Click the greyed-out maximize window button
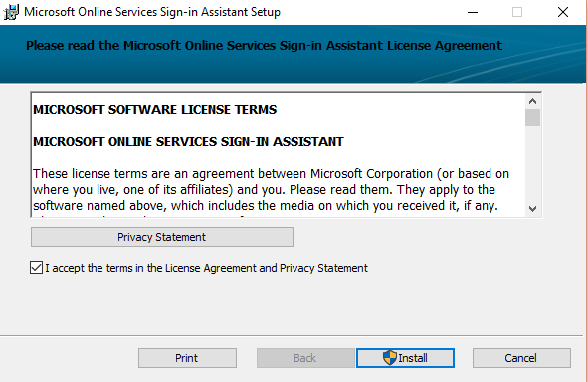Viewport: 588px width, 382px height. [517, 12]
